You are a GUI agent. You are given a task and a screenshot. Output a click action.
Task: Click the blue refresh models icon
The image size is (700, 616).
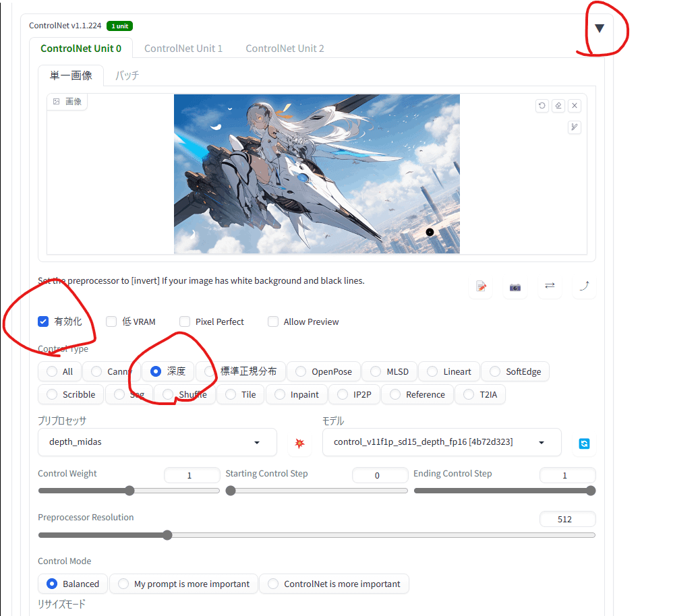[x=584, y=443]
